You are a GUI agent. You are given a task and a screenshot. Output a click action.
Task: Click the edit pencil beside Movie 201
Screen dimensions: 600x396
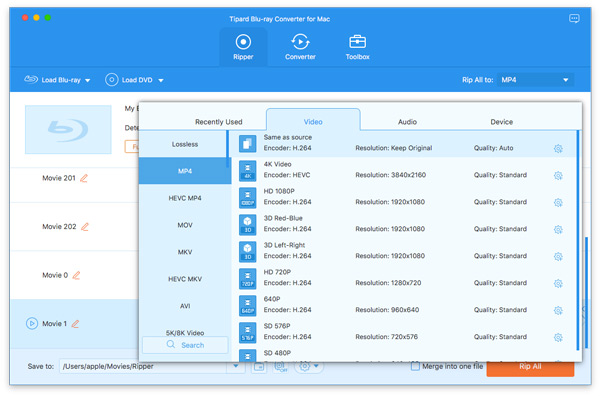point(84,178)
